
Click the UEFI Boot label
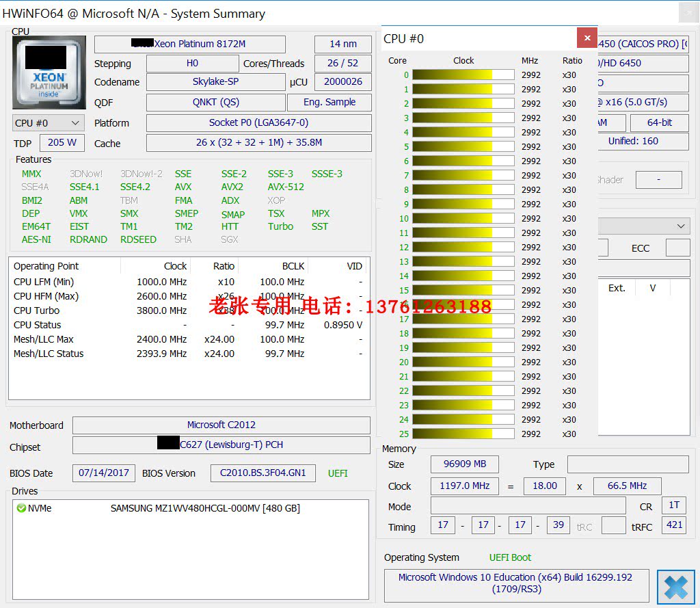pos(510,557)
